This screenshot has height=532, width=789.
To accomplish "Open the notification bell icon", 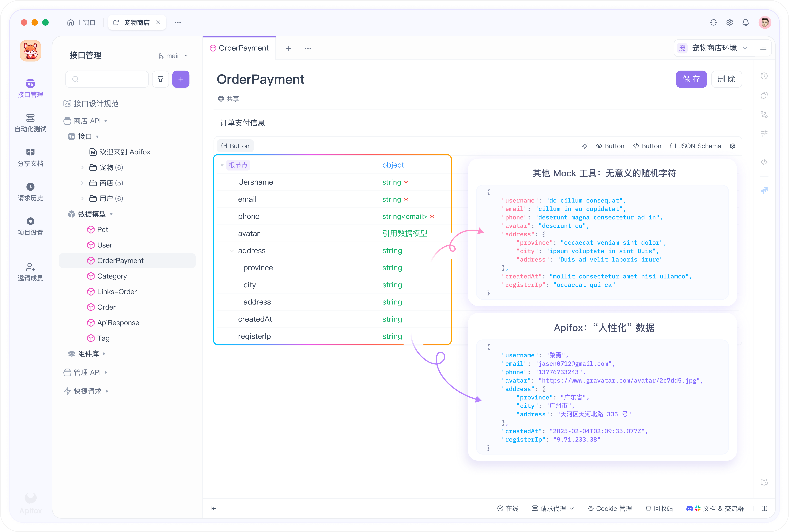I will pyautogui.click(x=746, y=22).
